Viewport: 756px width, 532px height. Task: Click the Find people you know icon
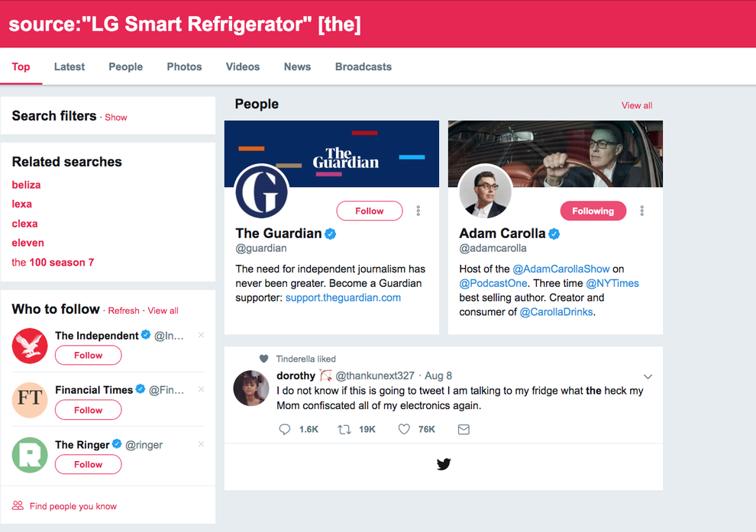(17, 506)
